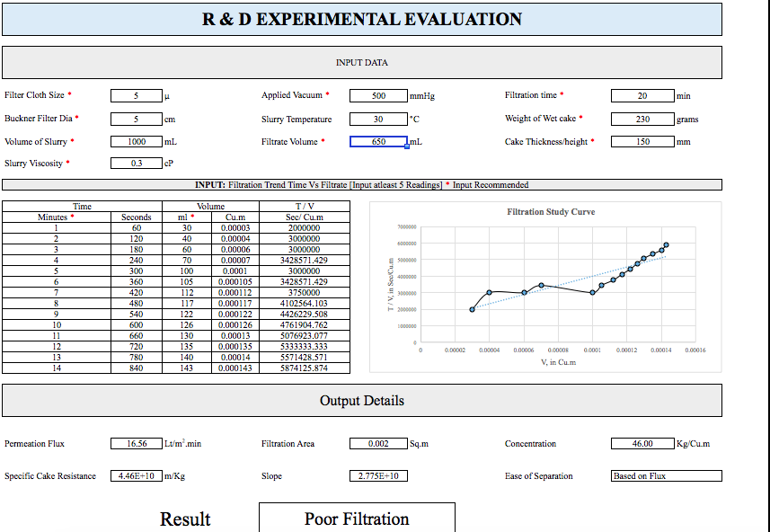
Task: Select the Weight of Wet cake field
Action: coord(642,118)
